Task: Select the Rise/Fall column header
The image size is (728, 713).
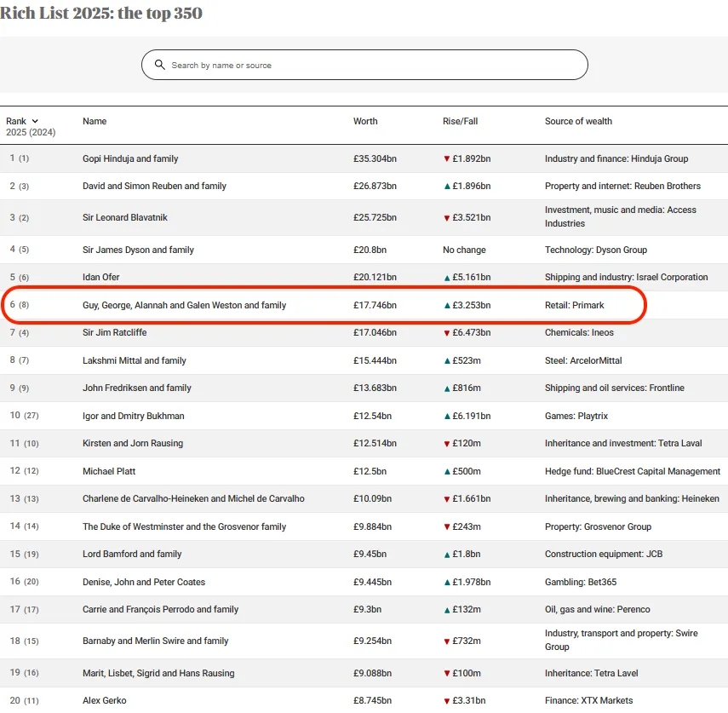Action: [x=460, y=121]
